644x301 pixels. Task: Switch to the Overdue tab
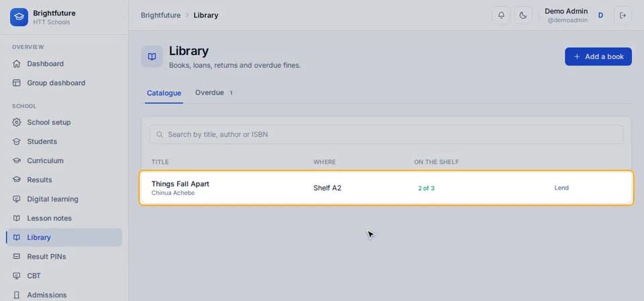point(214,93)
